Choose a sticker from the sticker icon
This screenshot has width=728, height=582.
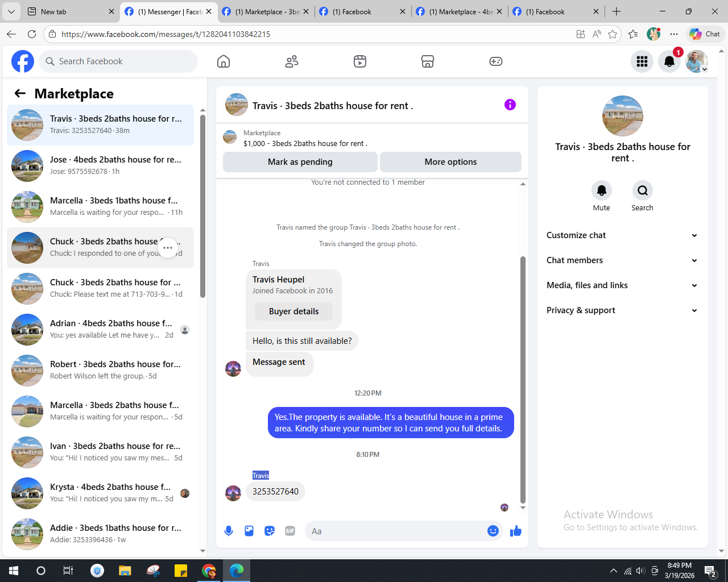pyautogui.click(x=270, y=531)
